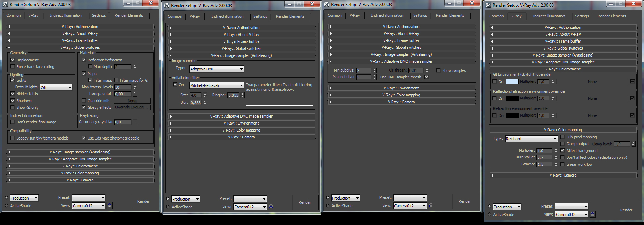Click Override Exclude button
This screenshot has width=644, height=225.
pyautogui.click(x=132, y=107)
